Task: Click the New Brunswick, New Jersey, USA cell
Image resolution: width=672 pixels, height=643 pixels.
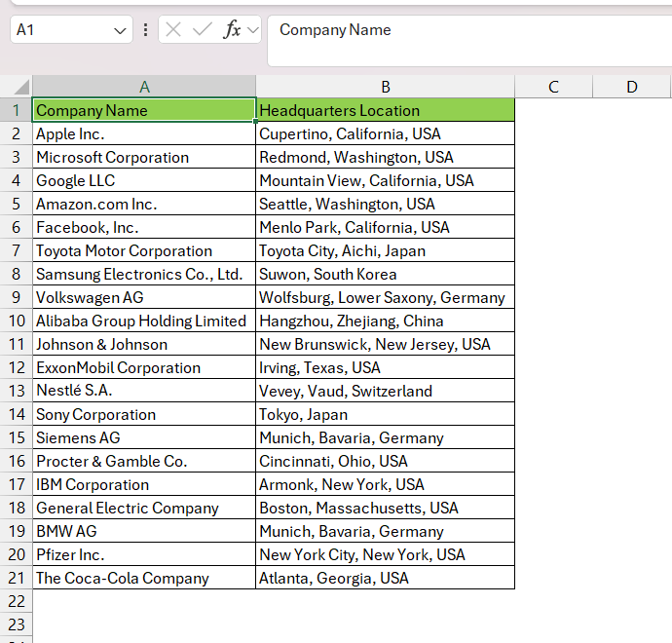Action: [x=386, y=344]
